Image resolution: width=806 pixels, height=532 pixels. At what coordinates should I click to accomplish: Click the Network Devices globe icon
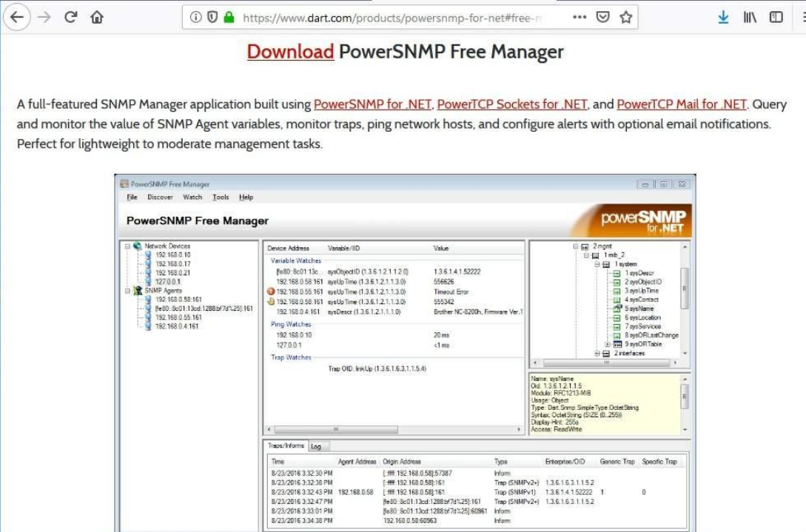[137, 246]
